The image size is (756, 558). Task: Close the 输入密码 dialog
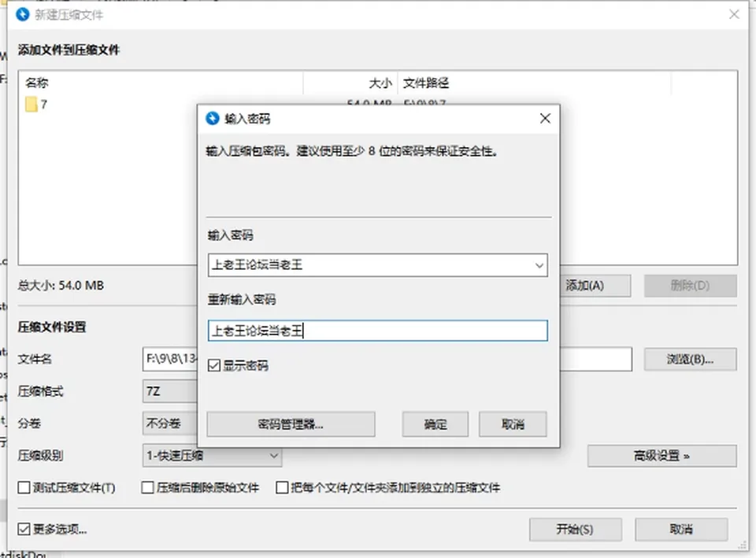click(x=545, y=118)
